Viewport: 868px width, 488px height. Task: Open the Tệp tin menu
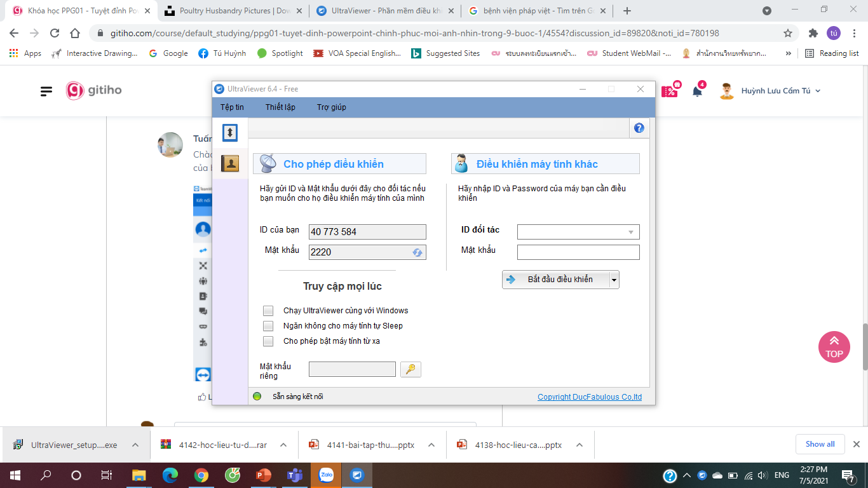point(232,107)
